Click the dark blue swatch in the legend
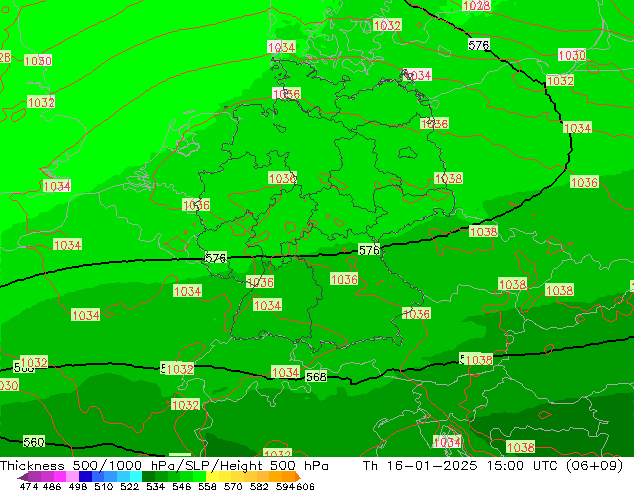This screenshot has width=634, height=490. [x=85, y=476]
